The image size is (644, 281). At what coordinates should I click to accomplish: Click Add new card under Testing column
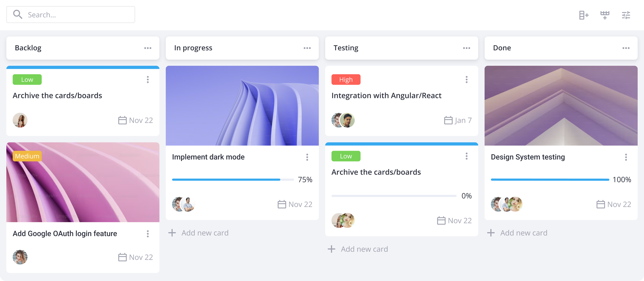(x=358, y=249)
